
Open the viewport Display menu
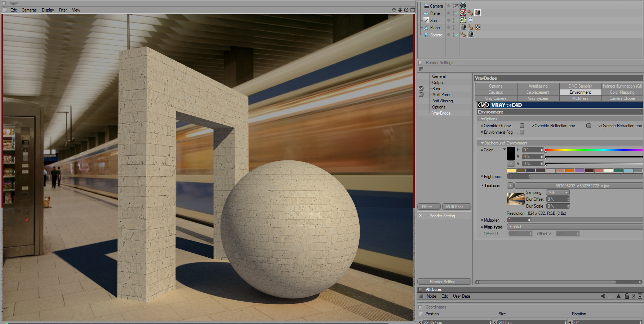(48, 10)
